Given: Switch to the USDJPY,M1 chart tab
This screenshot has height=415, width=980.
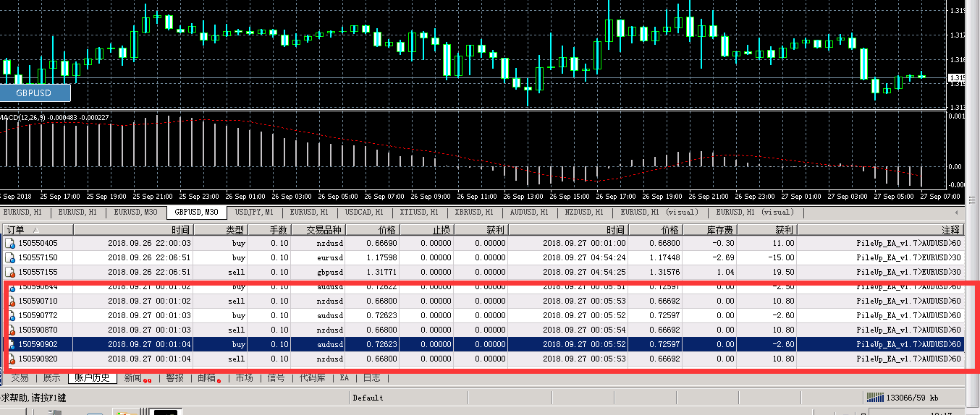Looking at the screenshot, I should (x=254, y=212).
